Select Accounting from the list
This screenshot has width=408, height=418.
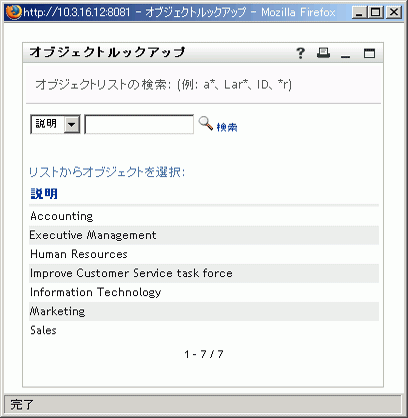point(62,216)
